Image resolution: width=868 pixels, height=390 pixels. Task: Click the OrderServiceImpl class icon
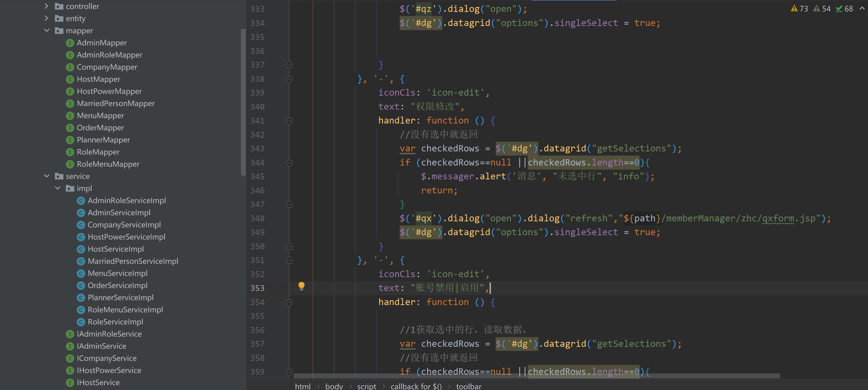pos(80,285)
